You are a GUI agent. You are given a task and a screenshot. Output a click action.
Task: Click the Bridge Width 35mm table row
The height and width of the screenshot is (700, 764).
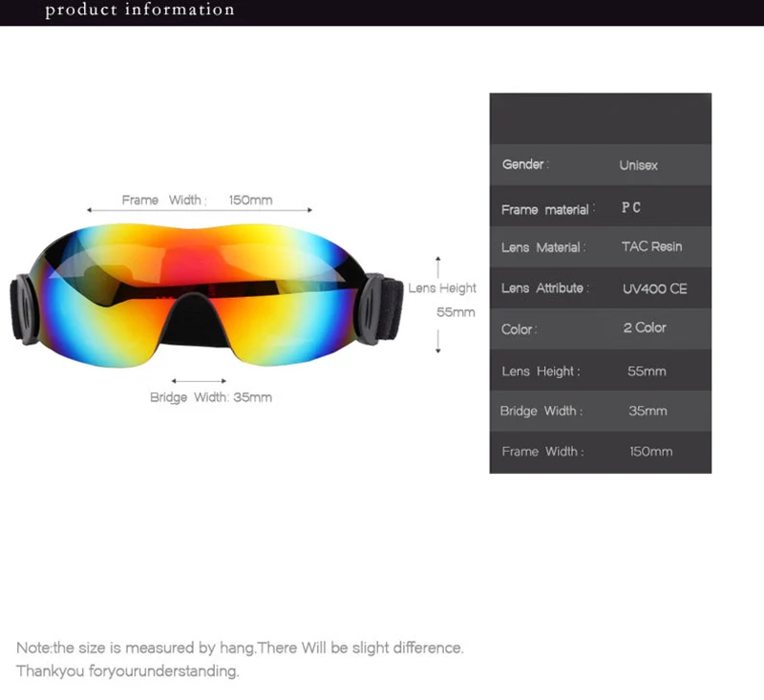click(601, 411)
